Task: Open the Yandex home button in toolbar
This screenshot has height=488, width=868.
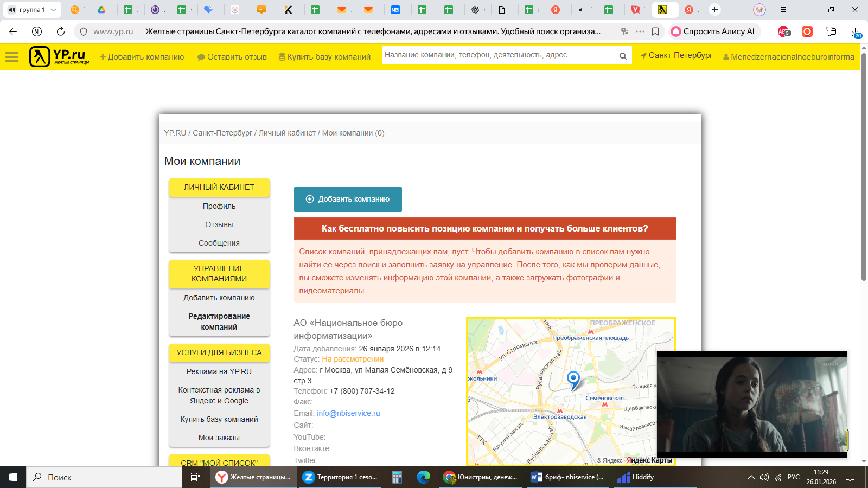Action: (37, 31)
